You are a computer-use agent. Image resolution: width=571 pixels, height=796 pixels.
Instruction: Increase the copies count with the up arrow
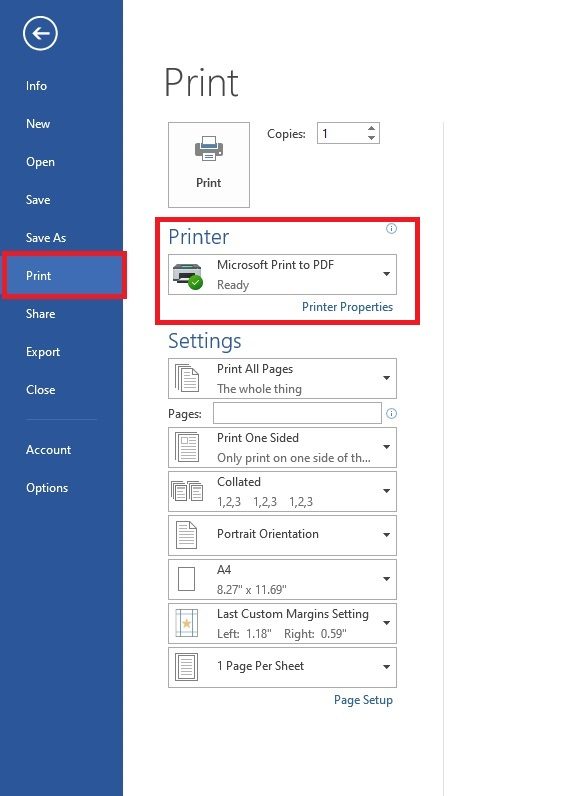tap(372, 128)
